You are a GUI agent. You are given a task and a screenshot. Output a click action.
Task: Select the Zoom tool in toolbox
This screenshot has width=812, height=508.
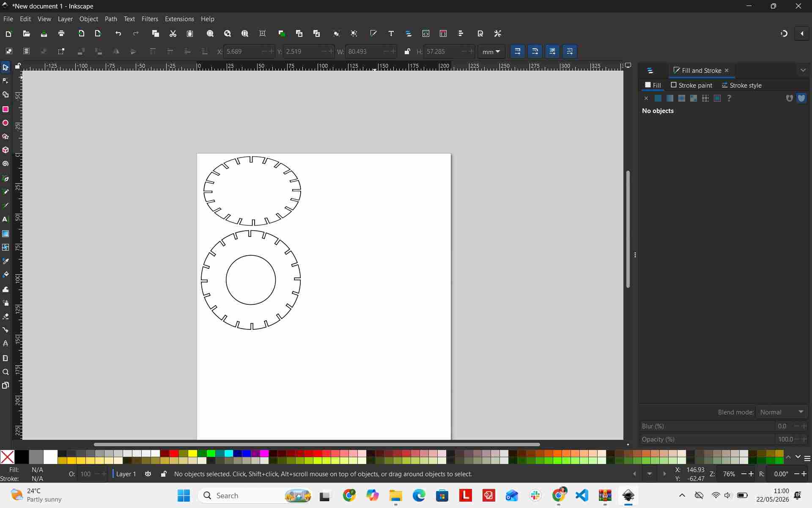click(x=5, y=372)
